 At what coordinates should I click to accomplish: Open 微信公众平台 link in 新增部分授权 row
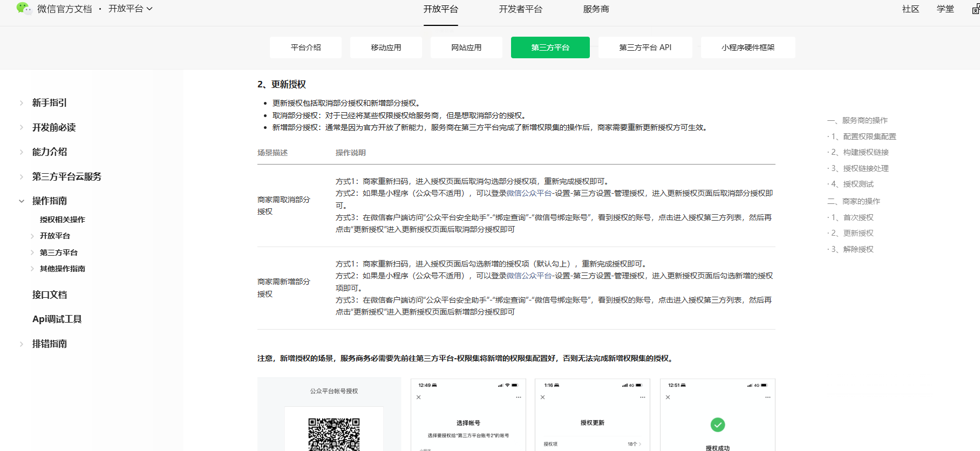(x=529, y=276)
